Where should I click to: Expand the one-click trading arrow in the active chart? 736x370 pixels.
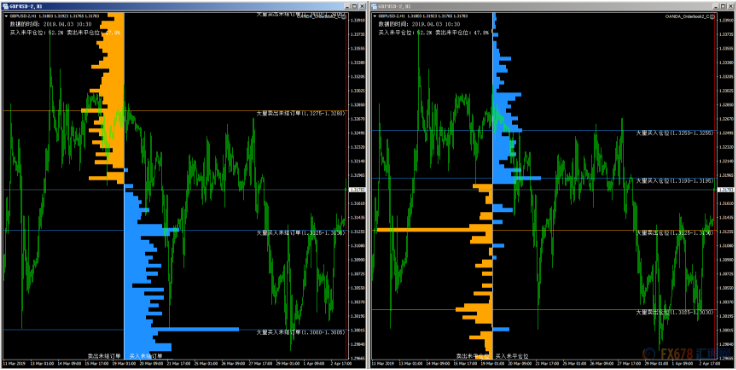6,15
